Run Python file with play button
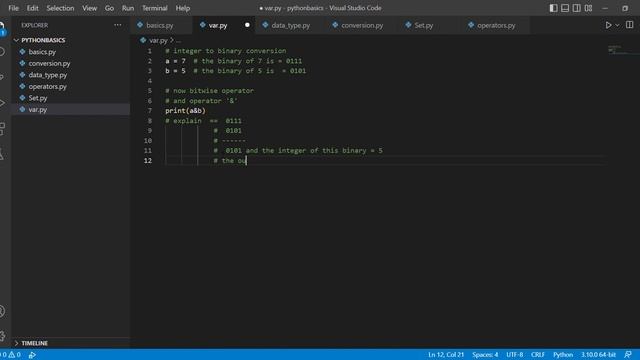The height and width of the screenshot is (360, 640). coord(608,25)
